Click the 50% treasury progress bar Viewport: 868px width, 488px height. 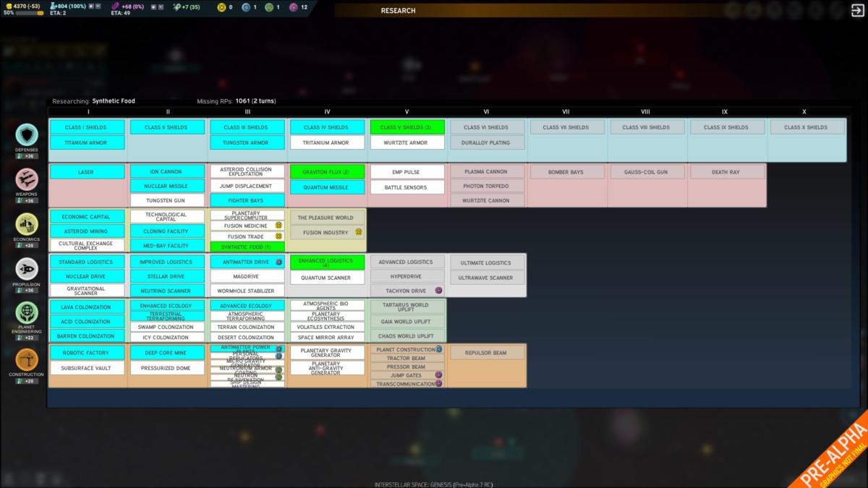coord(29,13)
